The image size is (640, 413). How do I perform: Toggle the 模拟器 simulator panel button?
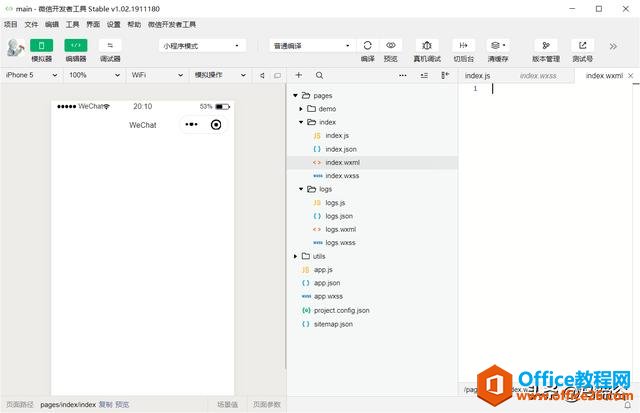[x=42, y=46]
